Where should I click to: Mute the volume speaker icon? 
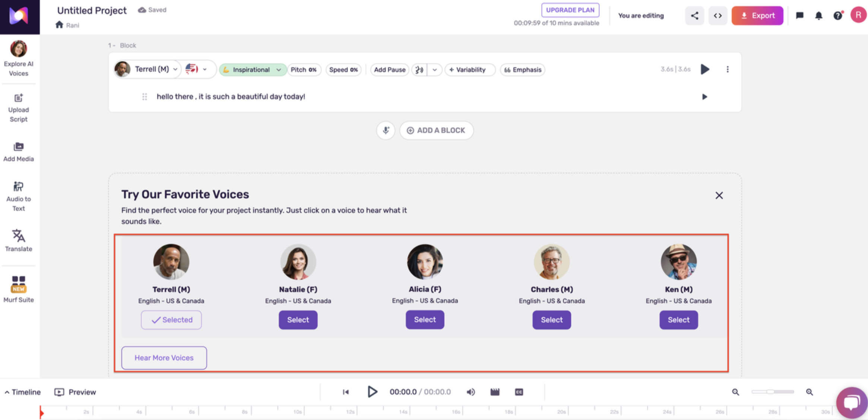point(471,392)
